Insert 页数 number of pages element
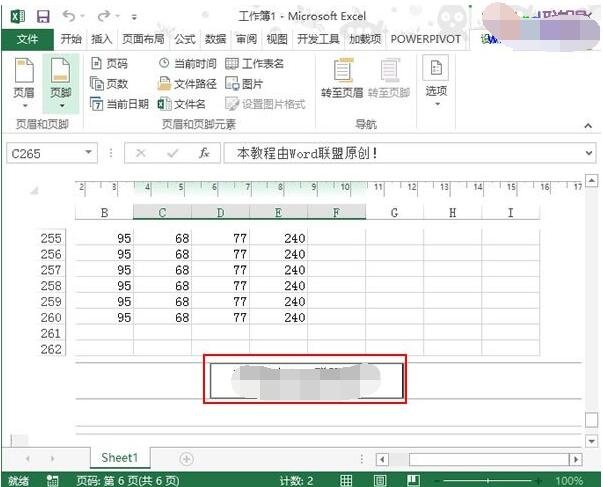The height and width of the screenshot is (487, 603). [109, 84]
